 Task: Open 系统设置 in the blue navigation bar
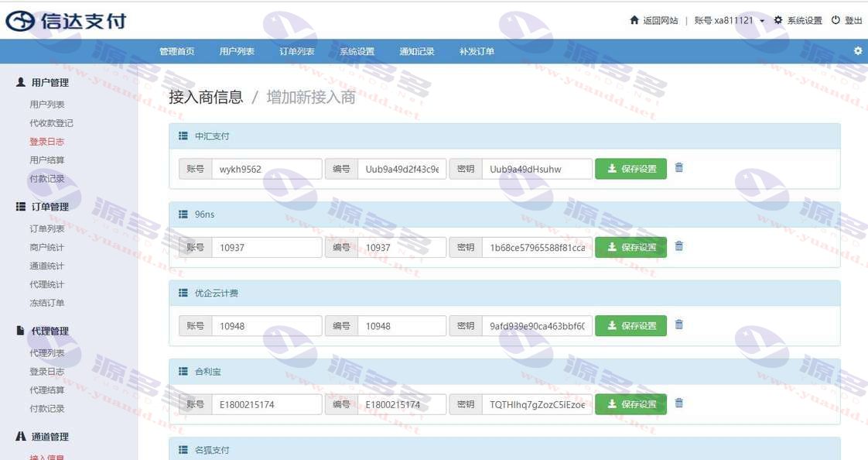(357, 52)
